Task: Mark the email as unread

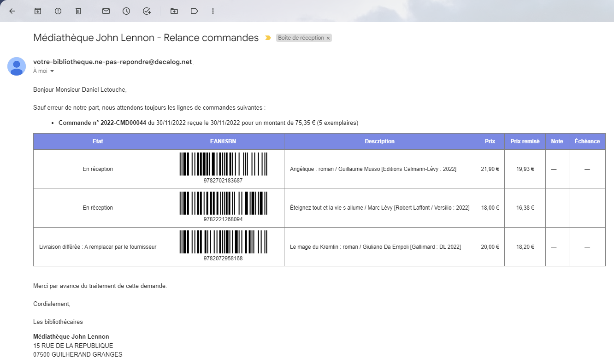Action: click(x=106, y=11)
